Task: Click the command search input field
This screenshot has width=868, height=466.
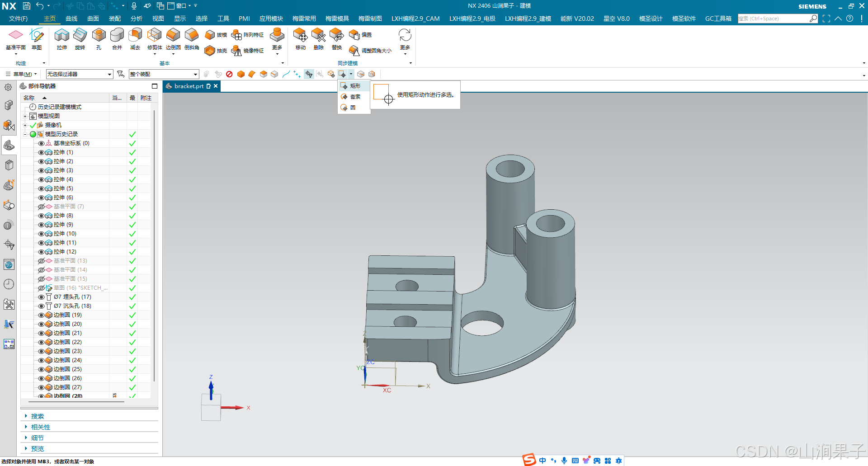Action: 774,19
